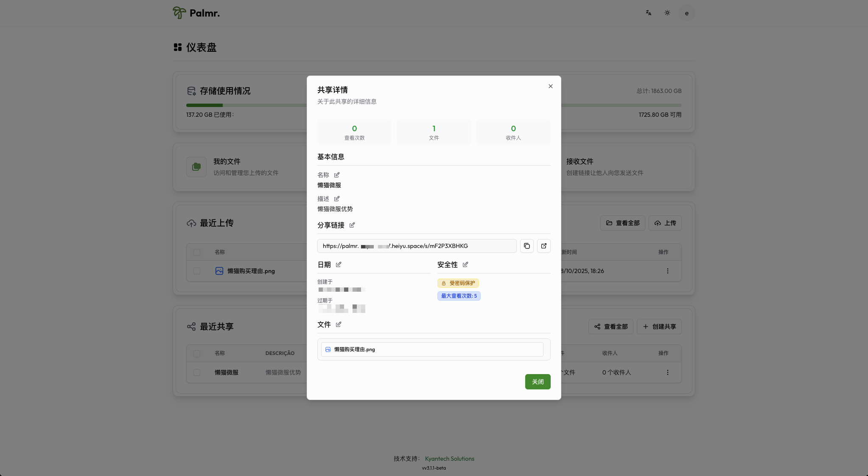Select the 懒猫购买理由.png file in dialog
This screenshot has width=868, height=476.
(x=432, y=349)
